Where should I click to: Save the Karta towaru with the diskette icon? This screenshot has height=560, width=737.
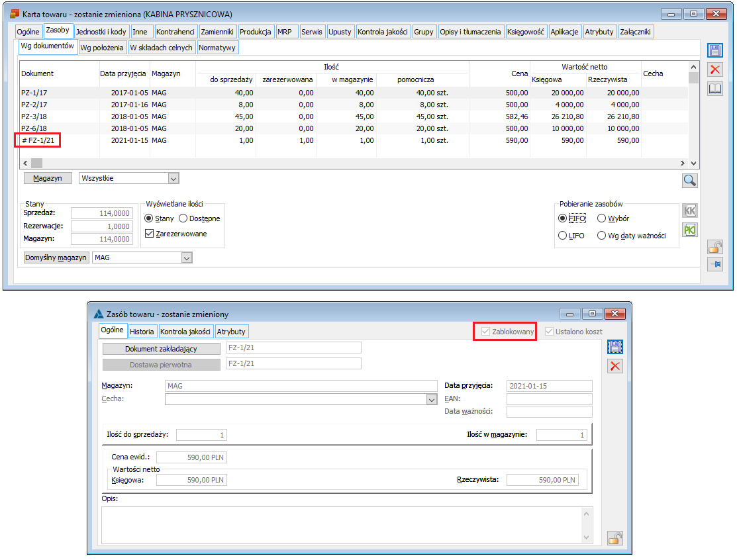pos(715,51)
